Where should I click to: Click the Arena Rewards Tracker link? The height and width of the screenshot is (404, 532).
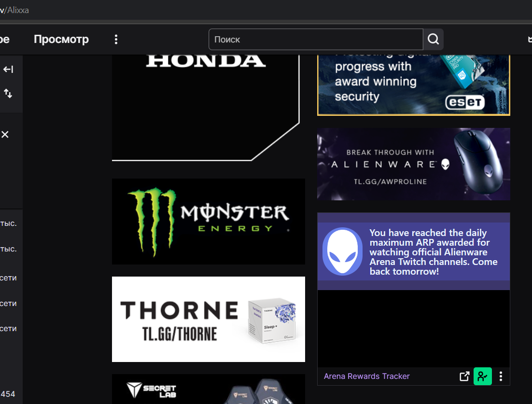click(366, 376)
